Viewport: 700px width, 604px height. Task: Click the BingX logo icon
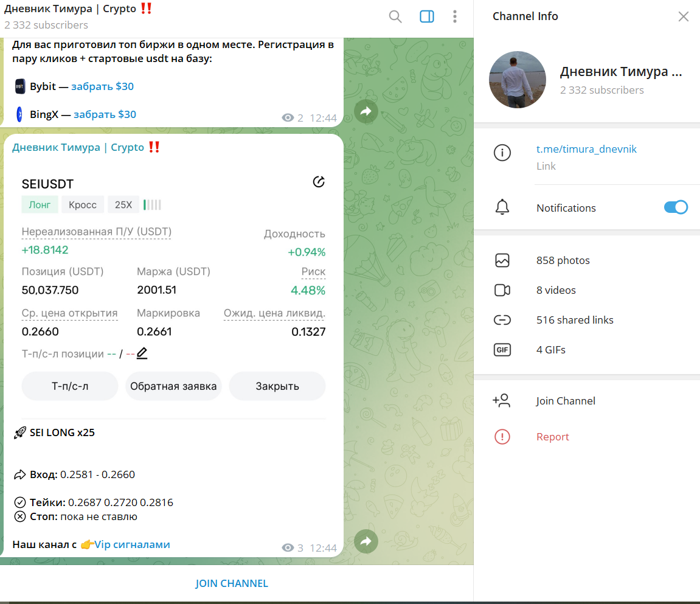19,114
